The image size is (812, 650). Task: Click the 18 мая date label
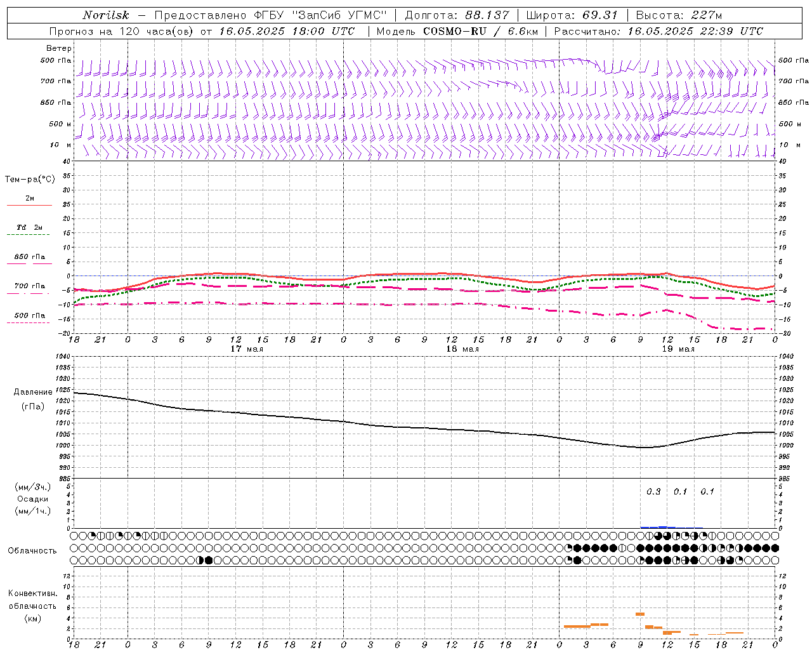(x=462, y=349)
